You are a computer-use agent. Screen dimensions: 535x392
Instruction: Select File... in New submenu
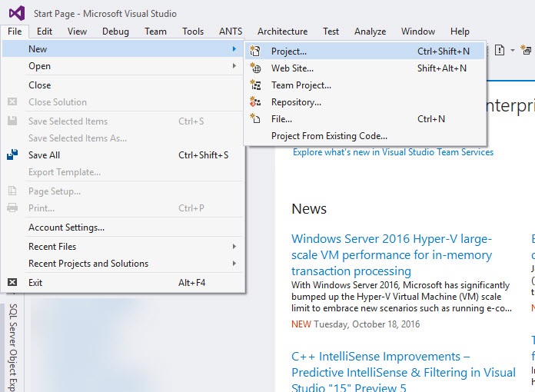(x=364, y=118)
